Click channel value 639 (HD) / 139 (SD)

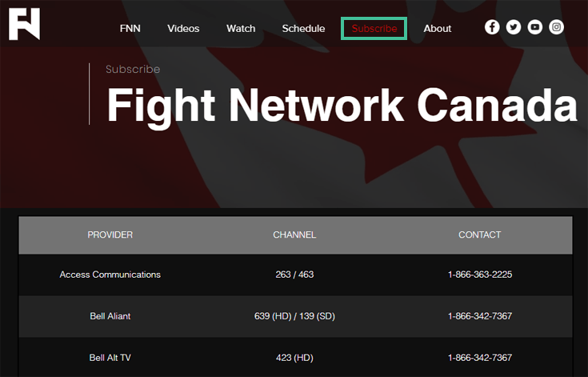[294, 316]
